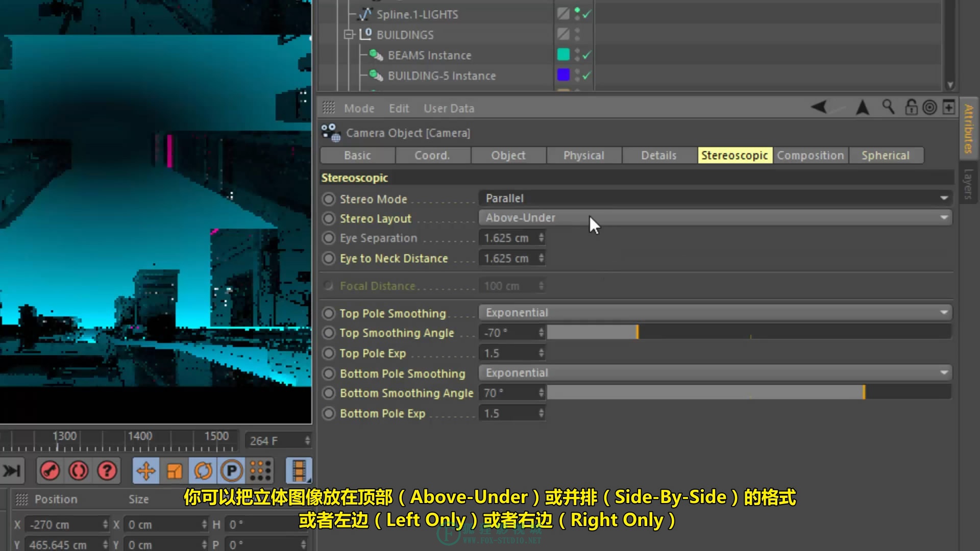The width and height of the screenshot is (980, 551).
Task: Select BUILDING-5 Instance in object tree
Action: click(442, 76)
